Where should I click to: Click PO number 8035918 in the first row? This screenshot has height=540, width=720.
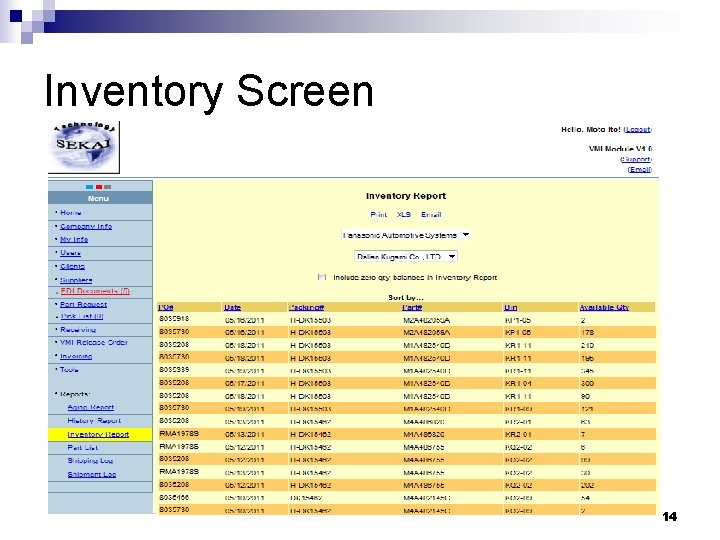tap(174, 319)
